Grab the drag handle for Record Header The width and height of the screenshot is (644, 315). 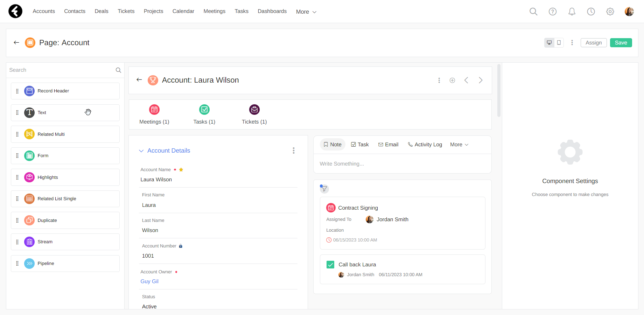click(x=17, y=91)
